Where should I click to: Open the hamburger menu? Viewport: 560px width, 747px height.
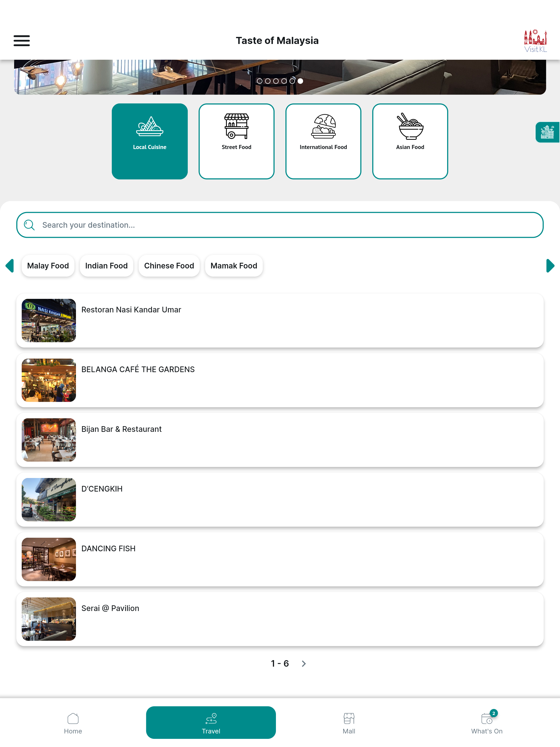coord(22,40)
